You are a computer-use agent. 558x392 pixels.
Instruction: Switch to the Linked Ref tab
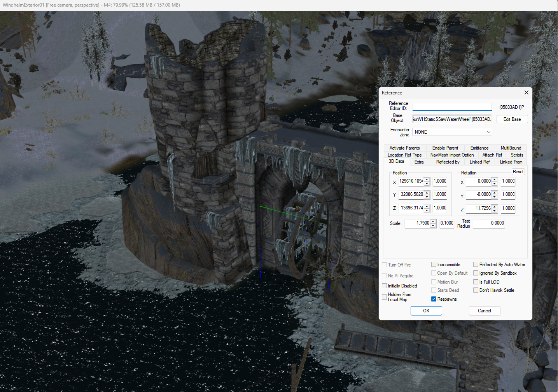(x=479, y=162)
